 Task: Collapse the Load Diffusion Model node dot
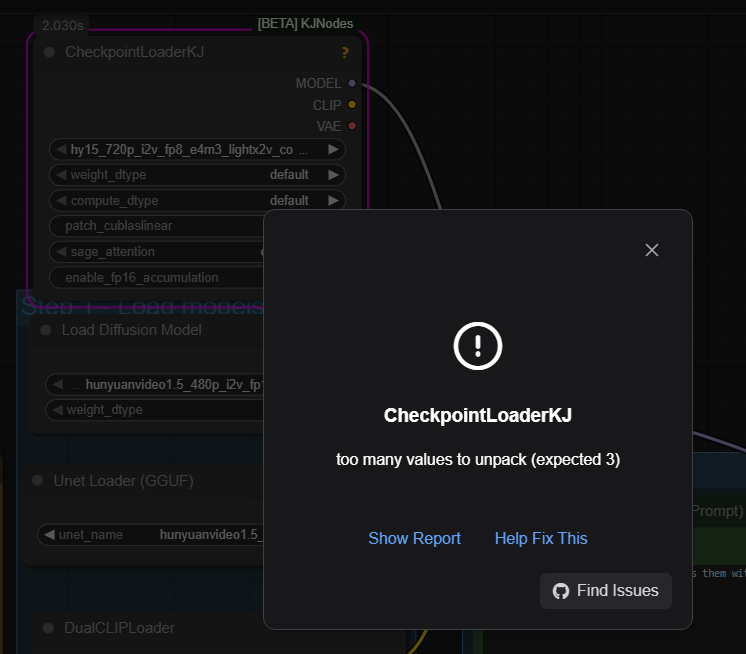pyautogui.click(x=46, y=330)
